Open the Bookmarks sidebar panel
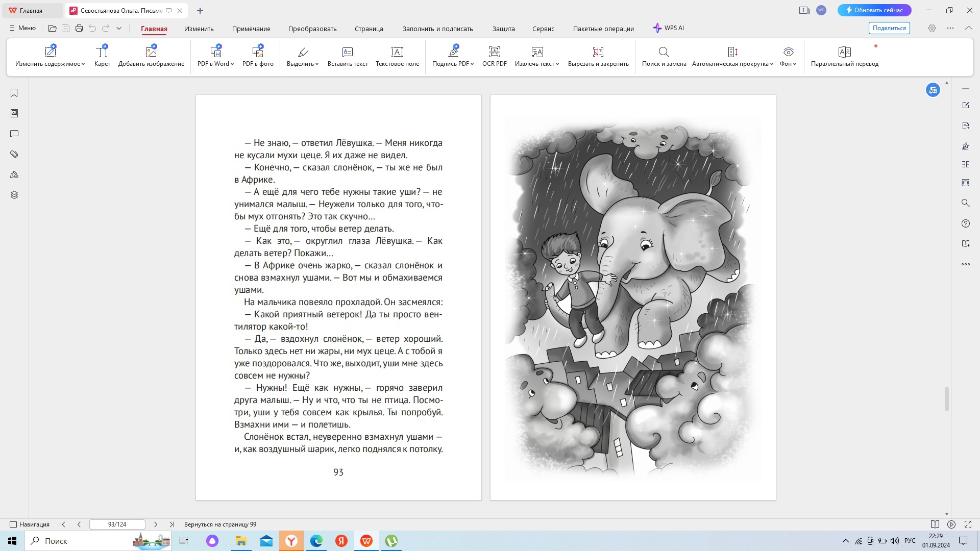 coord(14,93)
